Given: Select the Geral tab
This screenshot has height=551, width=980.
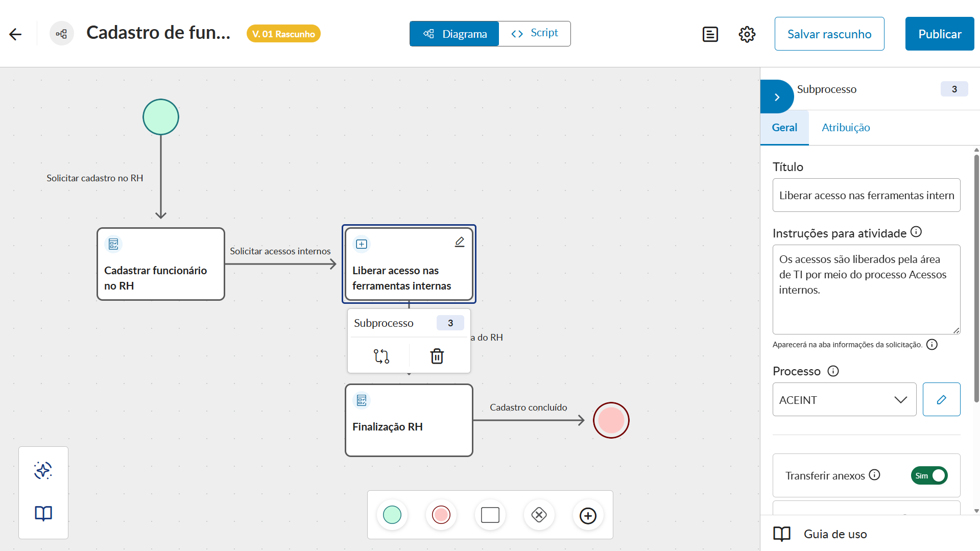Looking at the screenshot, I should [x=784, y=128].
